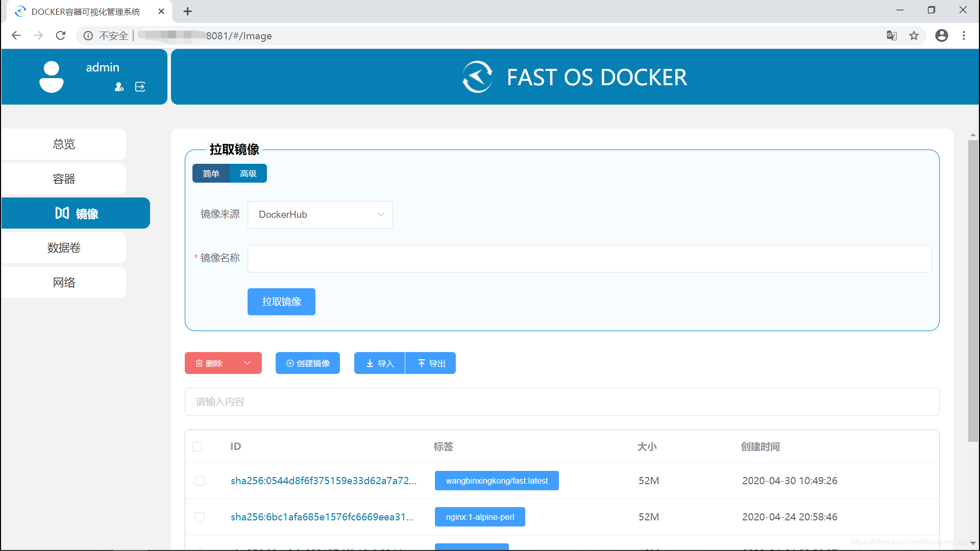
Task: Open a new browser tab
Action: (188, 11)
